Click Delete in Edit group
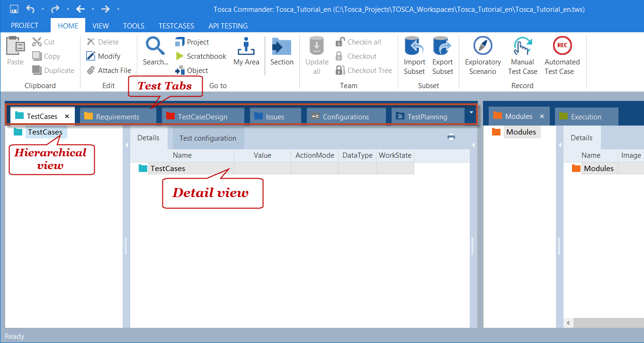The width and height of the screenshot is (644, 343). [102, 42]
